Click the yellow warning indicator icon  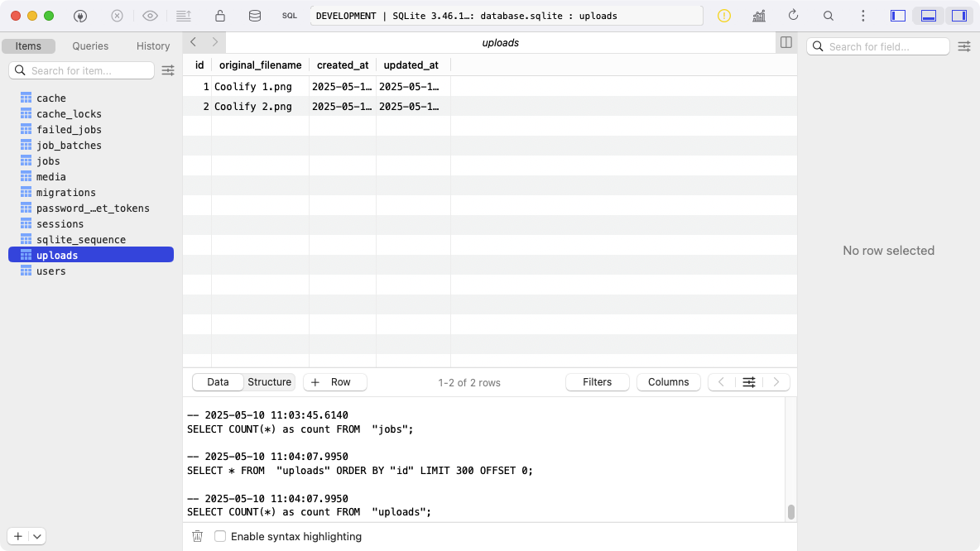724,16
